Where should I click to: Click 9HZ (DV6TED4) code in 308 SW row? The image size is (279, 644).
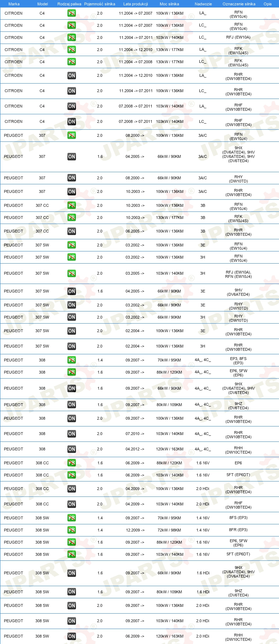click(x=238, y=593)
